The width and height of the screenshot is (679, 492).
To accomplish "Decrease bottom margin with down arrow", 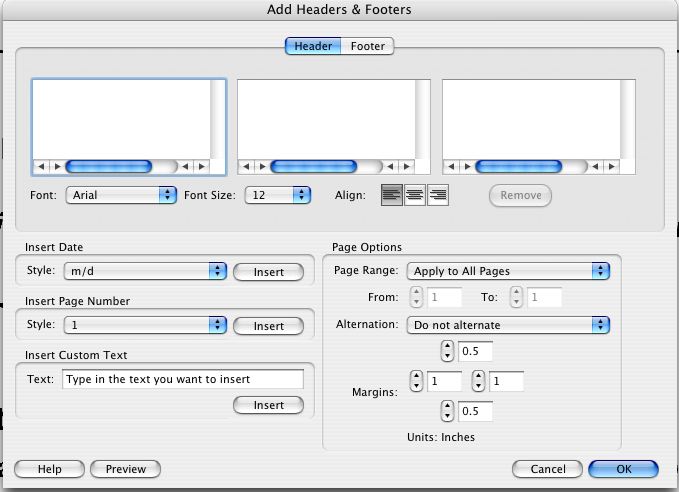I will coord(447,416).
